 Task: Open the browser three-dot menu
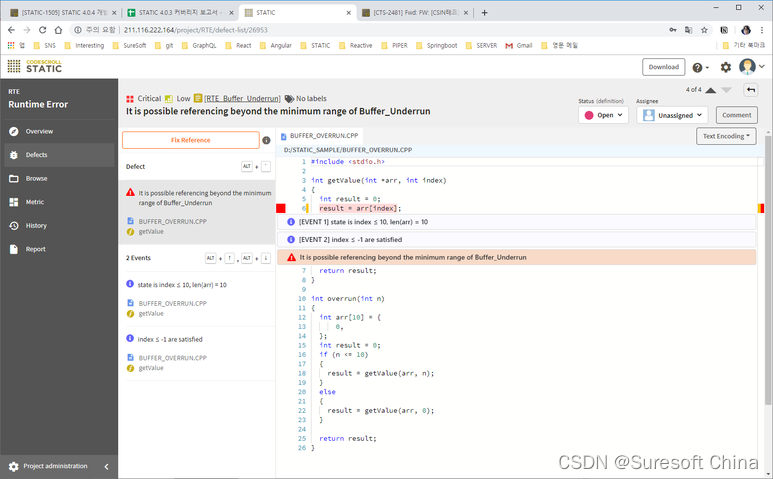[762, 30]
